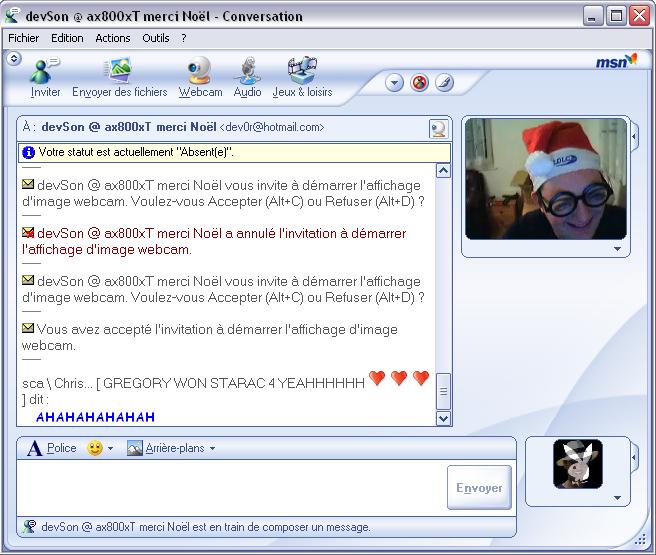Click webcam icon beside contact address
Viewport: 656px width, 555px height.
[438, 129]
